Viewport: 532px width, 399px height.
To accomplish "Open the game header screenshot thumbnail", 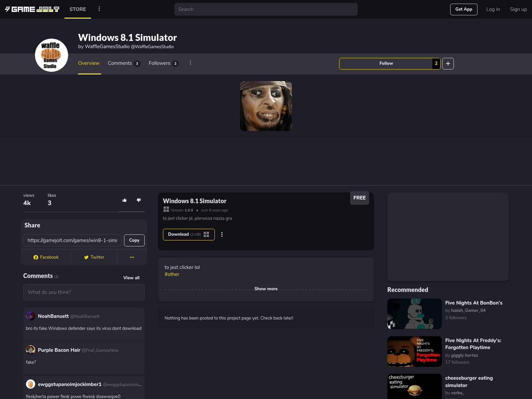I will tap(266, 106).
